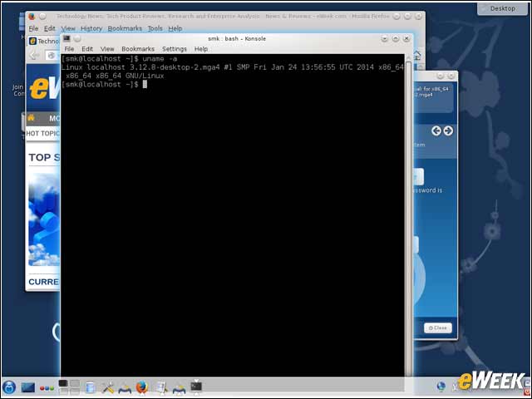The image size is (532, 399).
Task: Minimize the Konsole window
Action: click(x=384, y=39)
